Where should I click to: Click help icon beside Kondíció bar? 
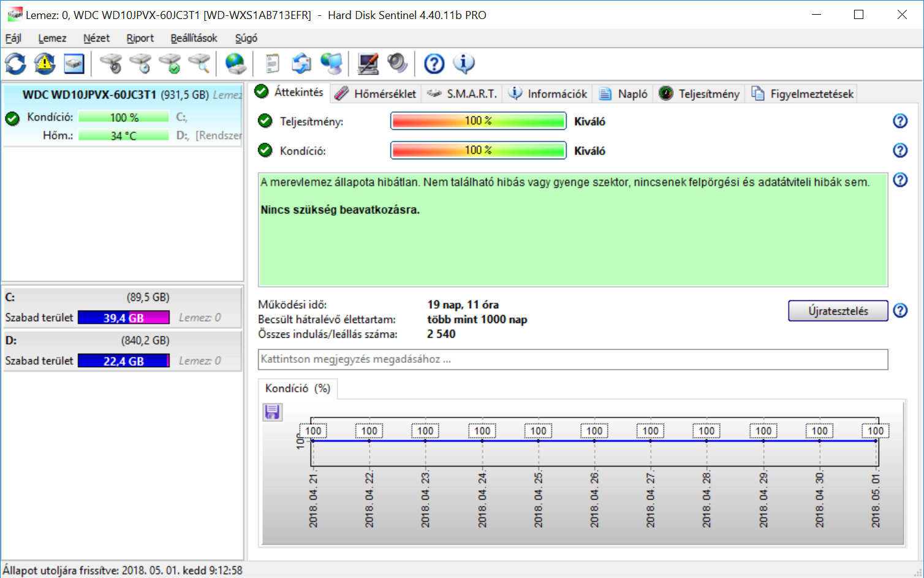tap(900, 150)
